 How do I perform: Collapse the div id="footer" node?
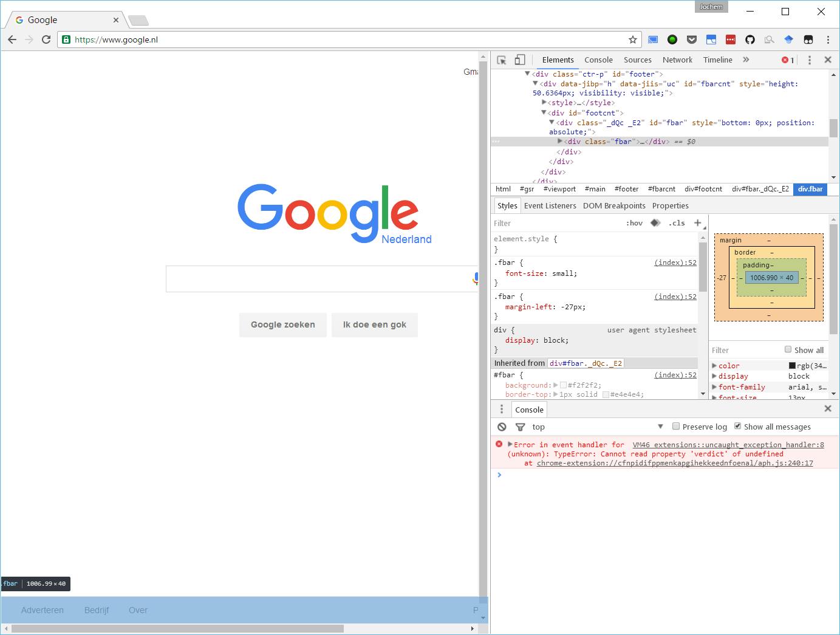click(527, 74)
